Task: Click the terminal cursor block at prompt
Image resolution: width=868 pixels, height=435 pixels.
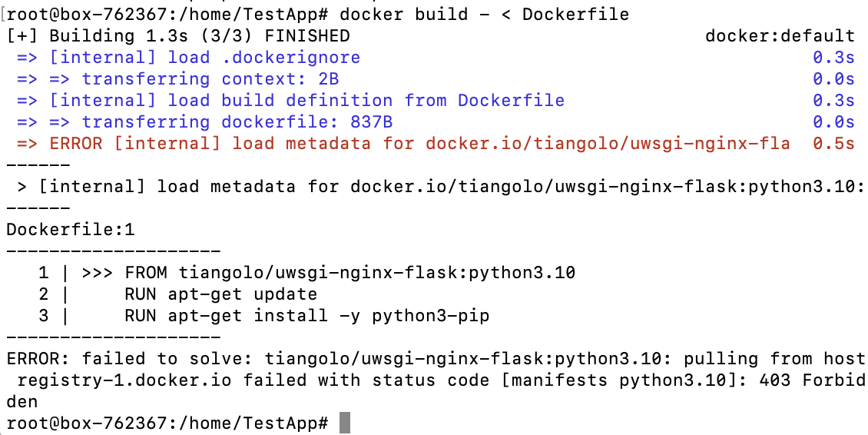Action: [x=345, y=423]
